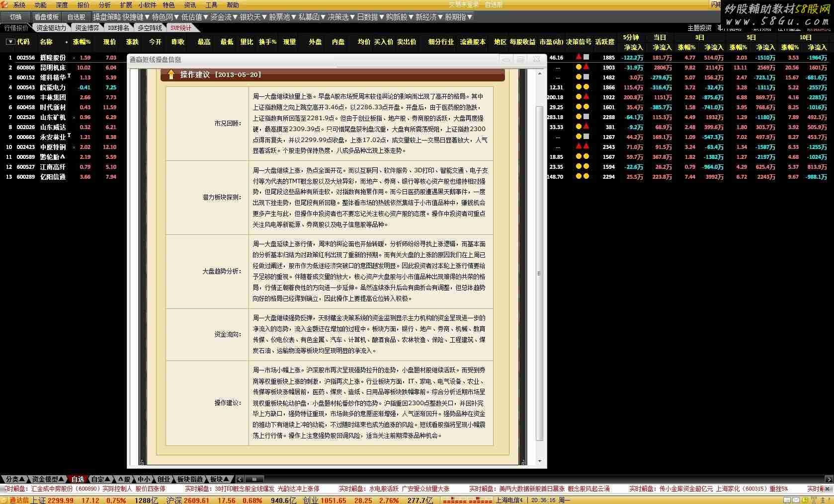Viewport: 834px width, 504px height.
Task: Sort by the 现价 column header
Action: click(x=109, y=42)
